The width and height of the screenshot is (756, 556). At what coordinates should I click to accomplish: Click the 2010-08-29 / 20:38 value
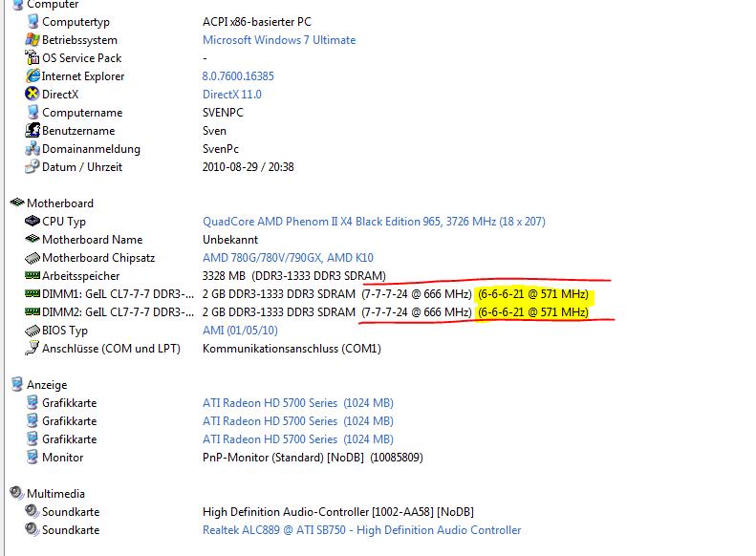(248, 167)
